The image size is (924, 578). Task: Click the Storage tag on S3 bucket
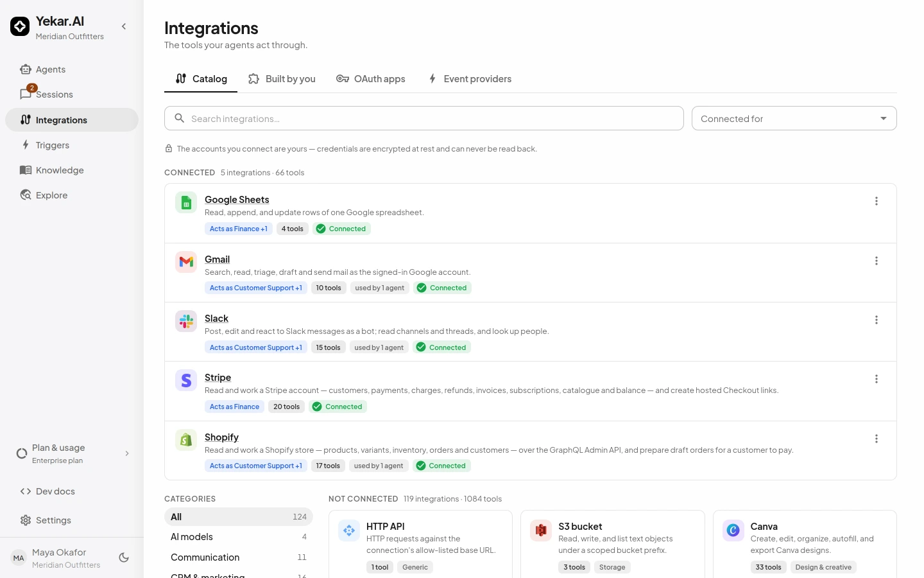pos(612,567)
